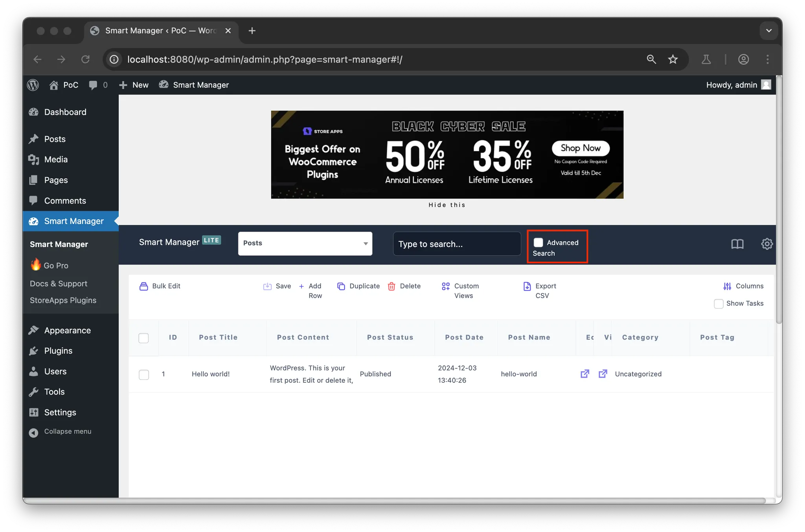Click the Bulk Edit icon
This screenshot has height=532, width=805.
point(143,286)
